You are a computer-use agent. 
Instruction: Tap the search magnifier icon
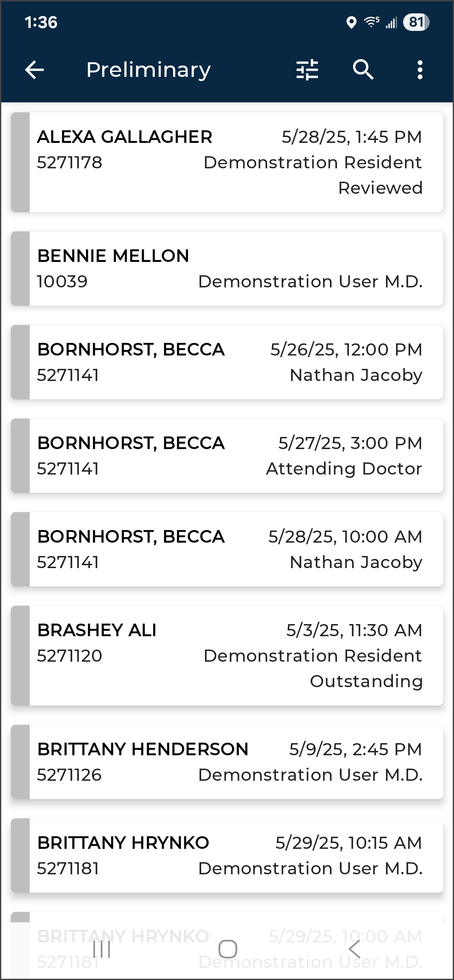point(363,69)
